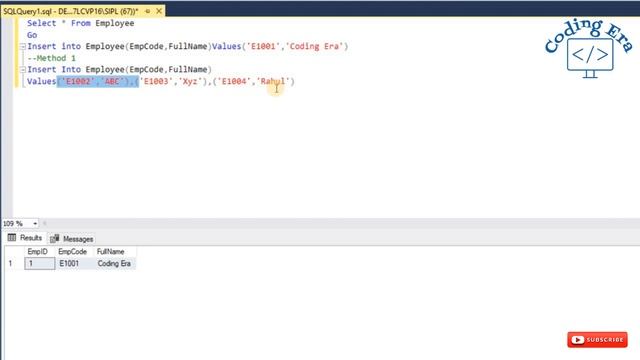This screenshot has height=360, width=640.
Task: Open the Results tab
Action: coord(25,238)
